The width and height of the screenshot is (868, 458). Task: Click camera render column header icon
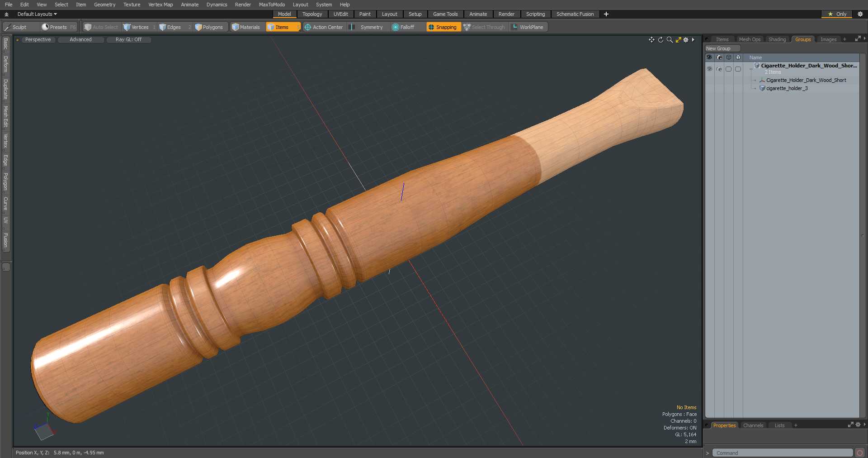719,57
